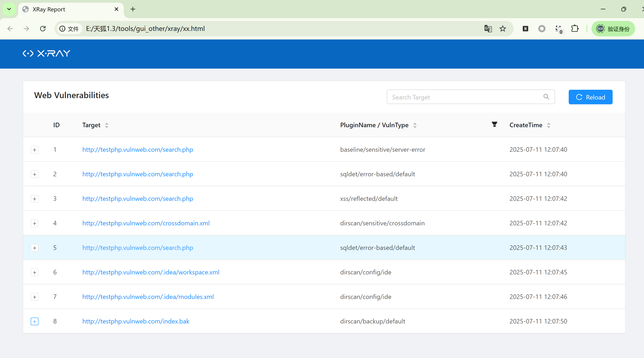Expand row 4 crossdomain.xml details
The image size is (644, 358).
(35, 224)
